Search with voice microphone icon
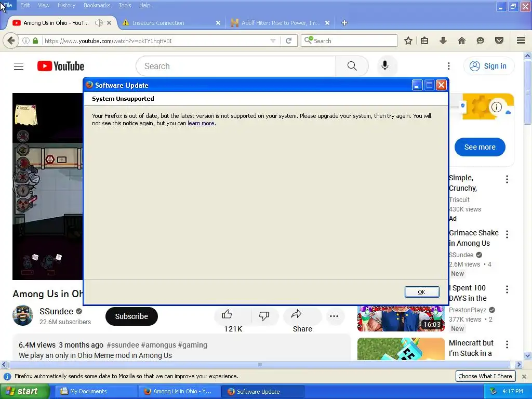The image size is (532, 399). [385, 65]
